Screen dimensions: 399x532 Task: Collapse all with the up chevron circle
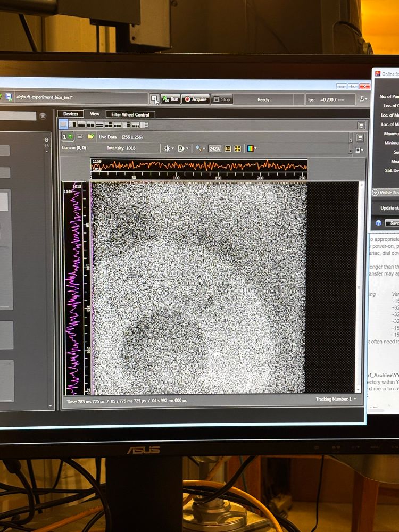tap(46, 139)
